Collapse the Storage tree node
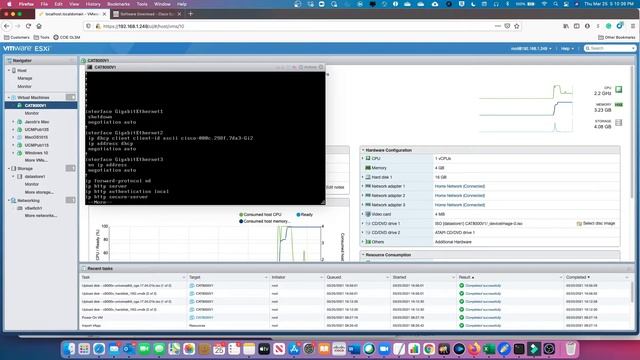The height and width of the screenshot is (360, 640). [9, 168]
